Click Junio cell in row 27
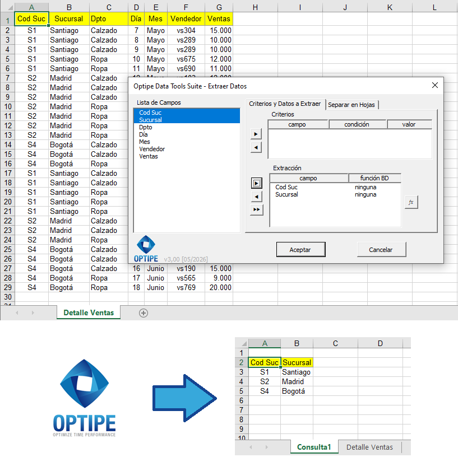The height and width of the screenshot is (476, 458). 156,269
